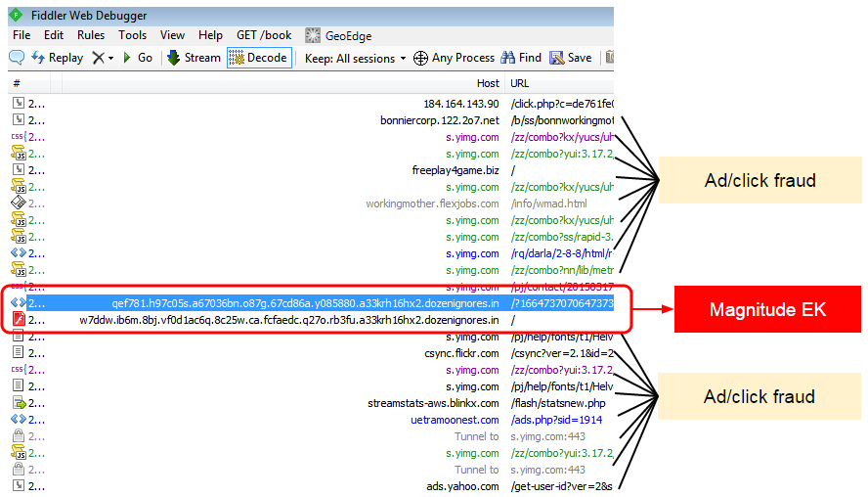Viewport: 868px width, 497px height.
Task: Open the File menu
Action: (x=22, y=35)
